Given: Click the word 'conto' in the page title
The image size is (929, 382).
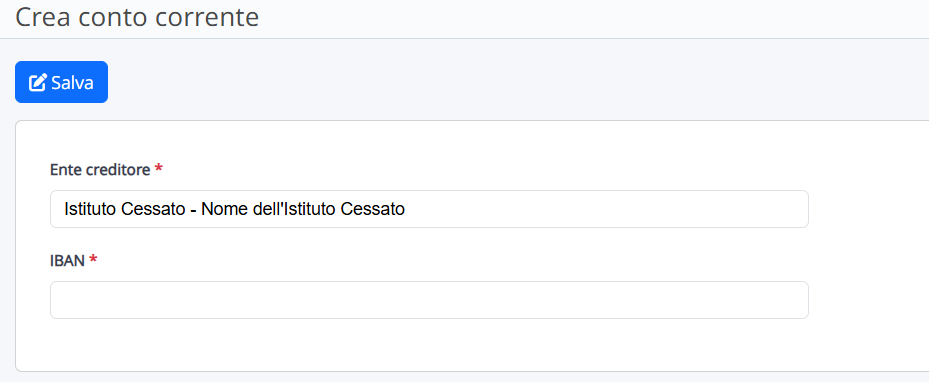Looking at the screenshot, I should click(x=114, y=17).
